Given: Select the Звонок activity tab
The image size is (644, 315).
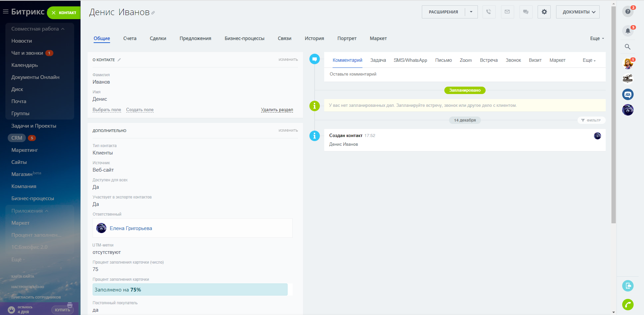Looking at the screenshot, I should [x=513, y=60].
